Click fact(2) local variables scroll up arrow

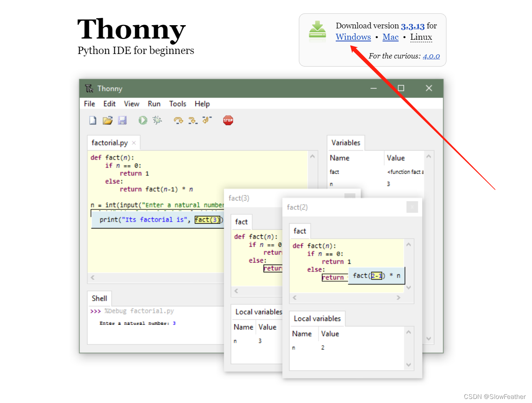(409, 332)
